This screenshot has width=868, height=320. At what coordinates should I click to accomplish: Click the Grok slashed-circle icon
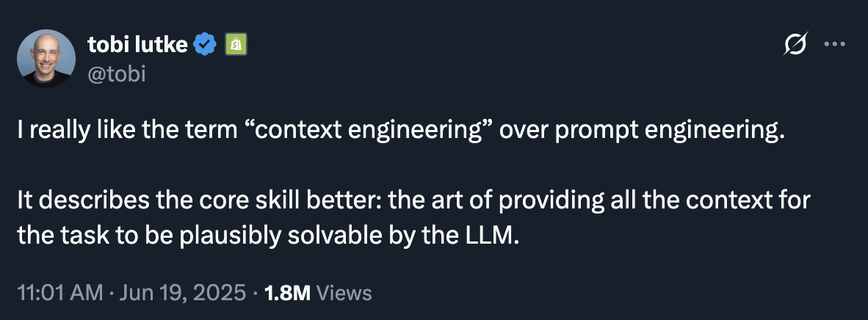click(795, 44)
